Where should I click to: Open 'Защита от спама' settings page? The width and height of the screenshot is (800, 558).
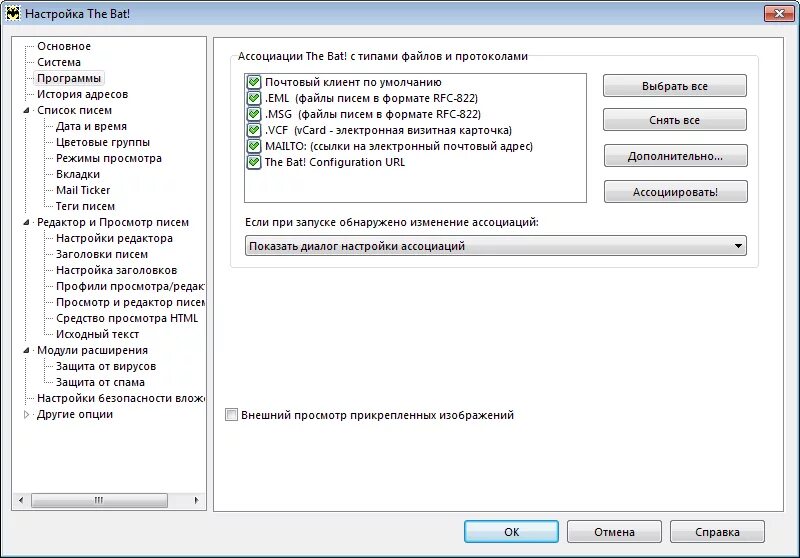[100, 383]
